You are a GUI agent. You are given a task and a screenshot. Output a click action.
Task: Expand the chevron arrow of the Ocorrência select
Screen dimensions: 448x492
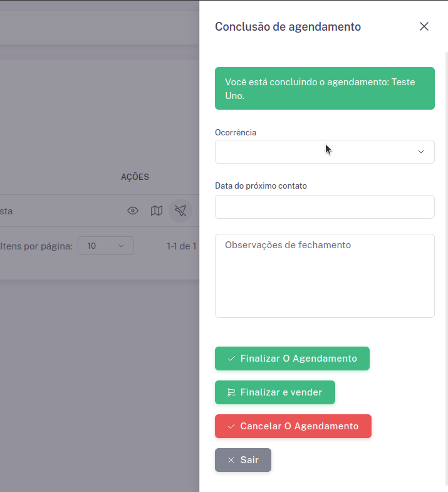pos(421,152)
